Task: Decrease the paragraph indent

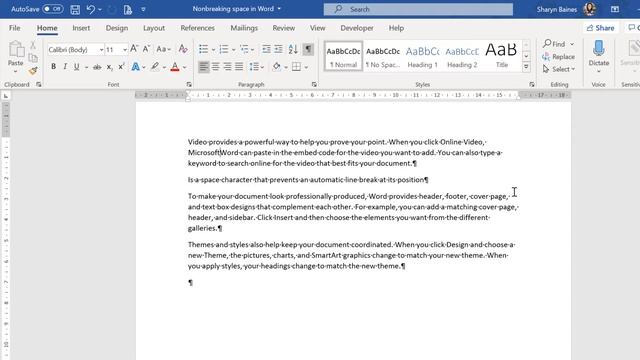Action: point(266,49)
